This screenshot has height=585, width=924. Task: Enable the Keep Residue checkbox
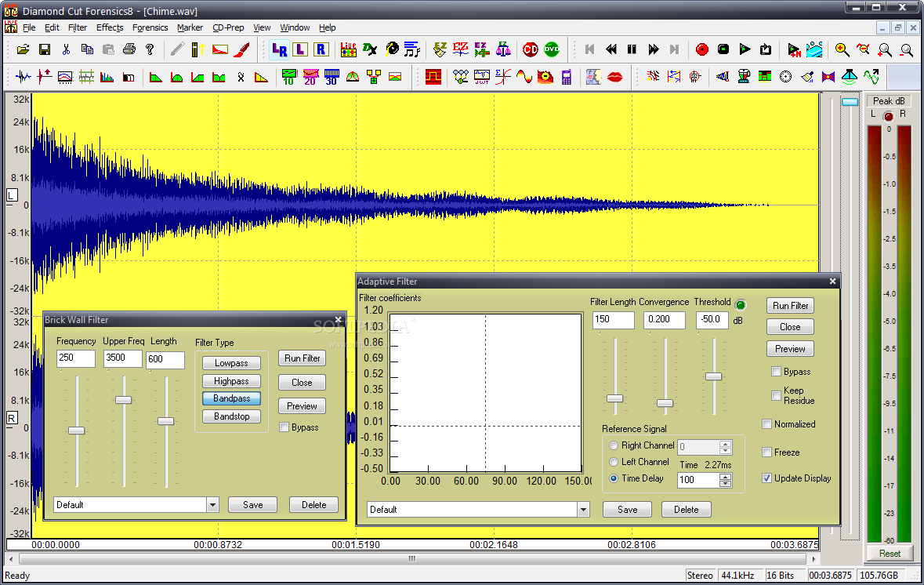776,395
